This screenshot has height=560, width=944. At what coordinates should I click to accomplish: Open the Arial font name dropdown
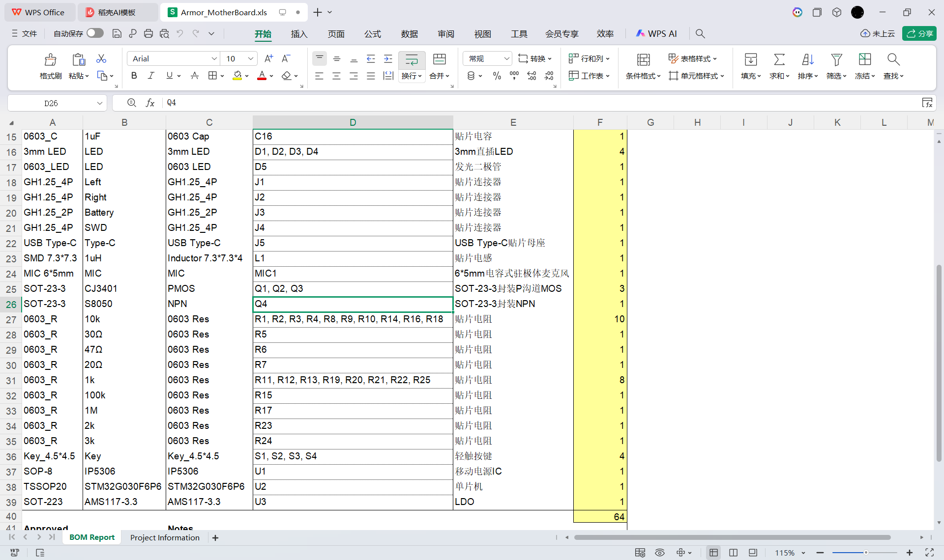click(214, 58)
